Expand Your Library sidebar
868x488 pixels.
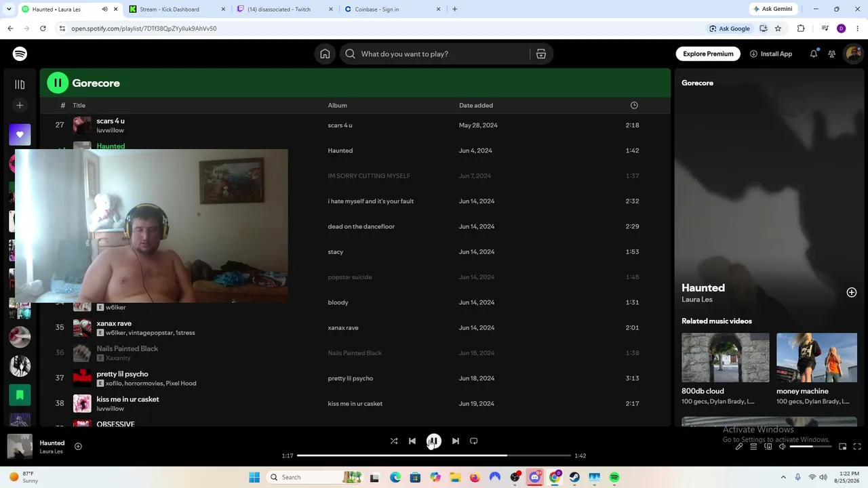click(x=20, y=85)
